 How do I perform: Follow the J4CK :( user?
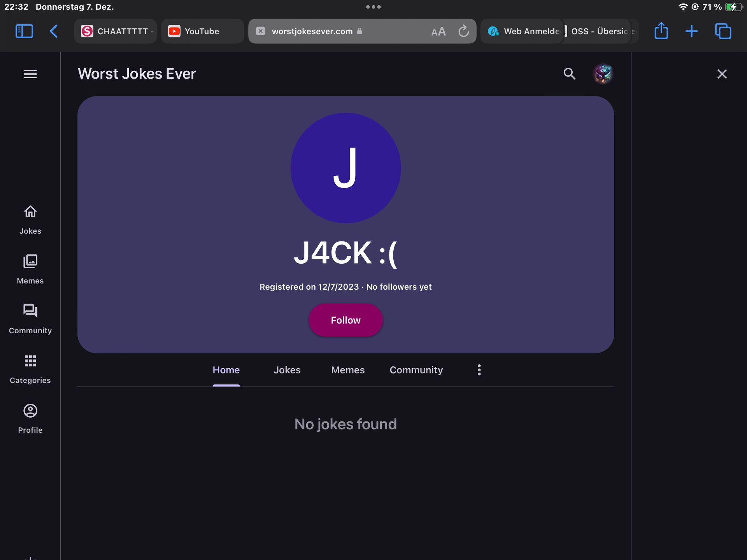[x=345, y=320]
